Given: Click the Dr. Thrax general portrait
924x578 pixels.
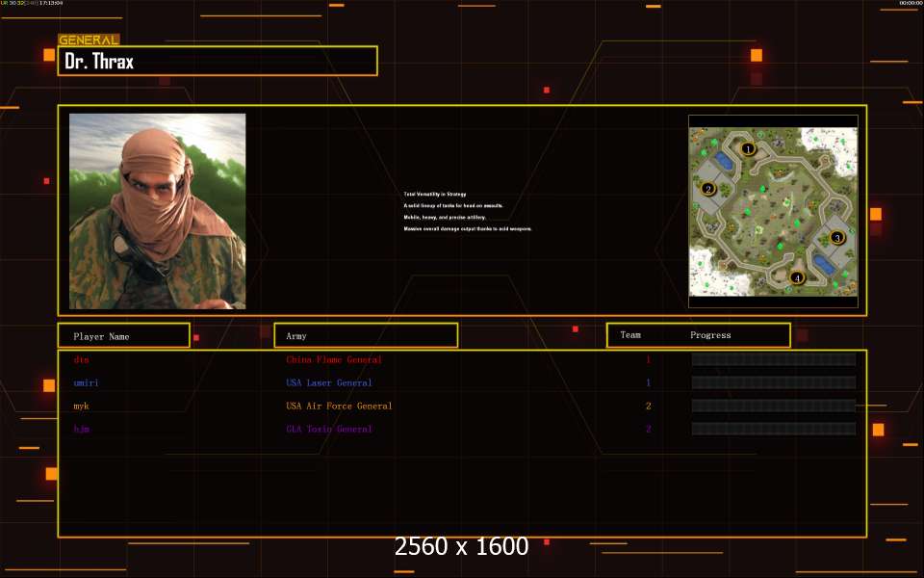Looking at the screenshot, I should point(157,211).
